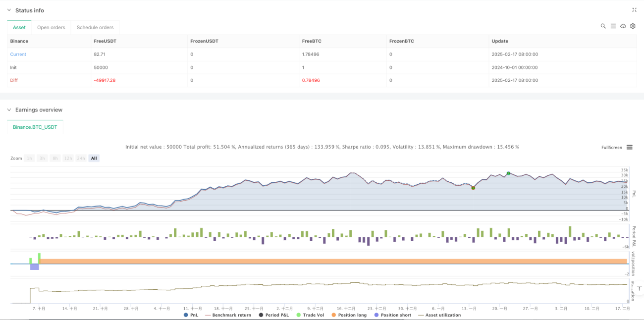Image resolution: width=644 pixels, height=320 pixels.
Task: Open the chart hamburger menu icon
Action: [x=630, y=147]
